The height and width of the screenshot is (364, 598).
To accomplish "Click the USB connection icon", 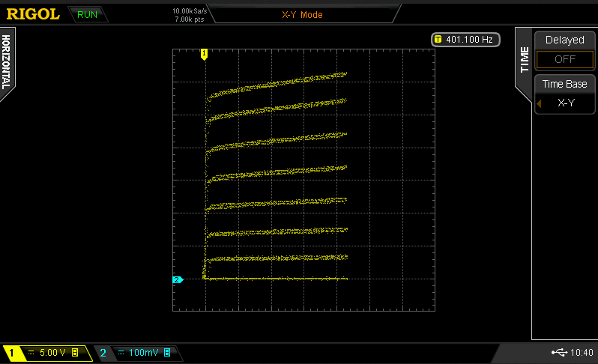I will click(559, 353).
